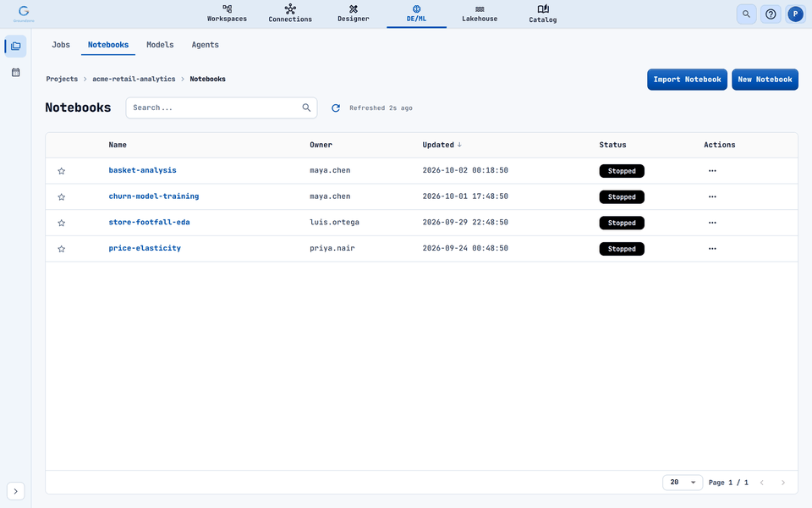Open the Workspaces section
812x508 pixels.
pyautogui.click(x=227, y=14)
